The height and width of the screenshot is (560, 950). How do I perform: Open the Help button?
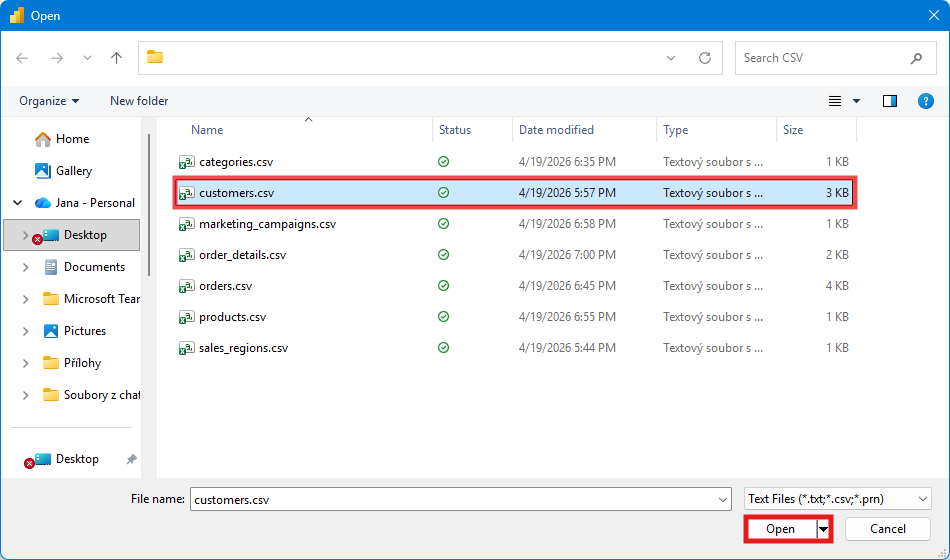coord(925,101)
